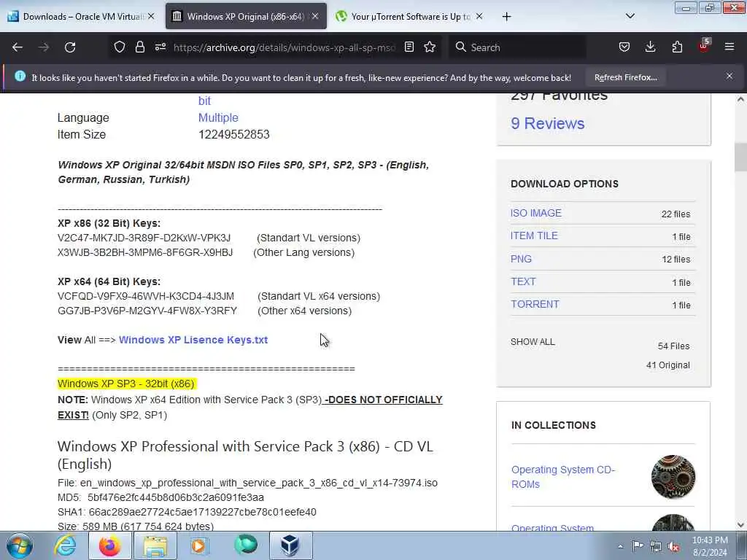Open the uBlock extension icon with badge

pos(704,46)
